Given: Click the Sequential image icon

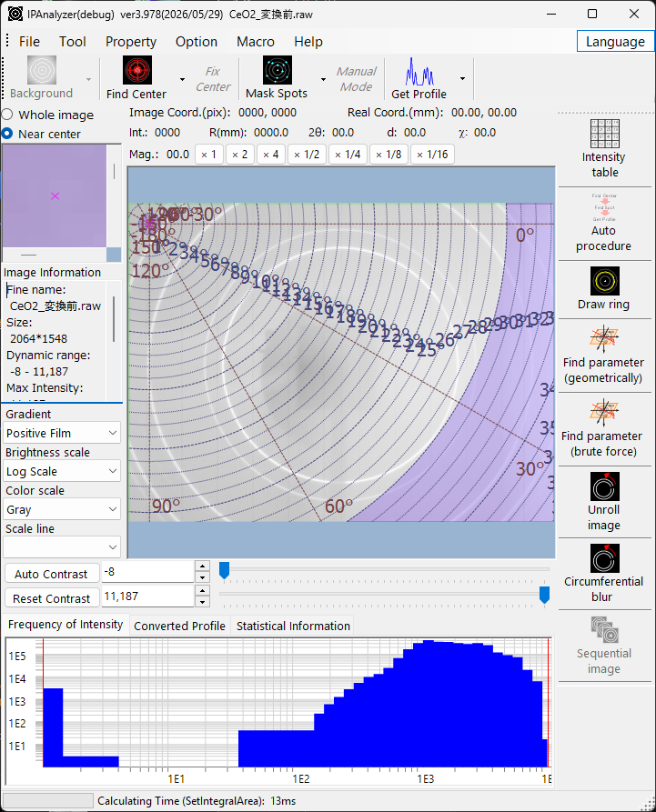Looking at the screenshot, I should click(605, 630).
